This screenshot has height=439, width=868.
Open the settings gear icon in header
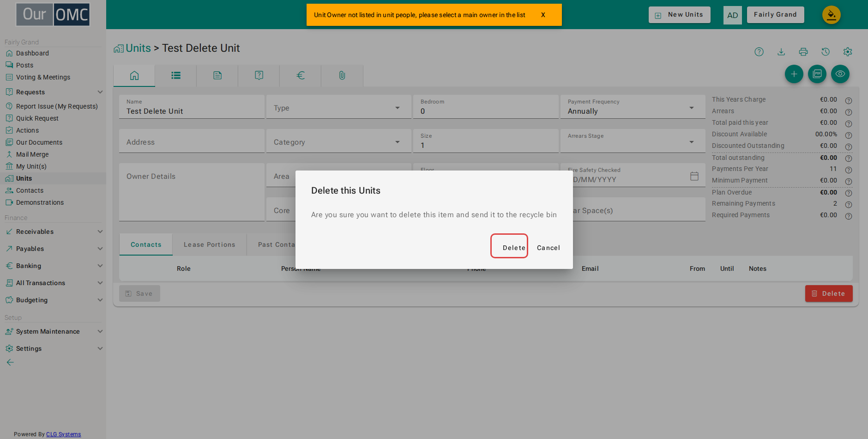coord(848,52)
